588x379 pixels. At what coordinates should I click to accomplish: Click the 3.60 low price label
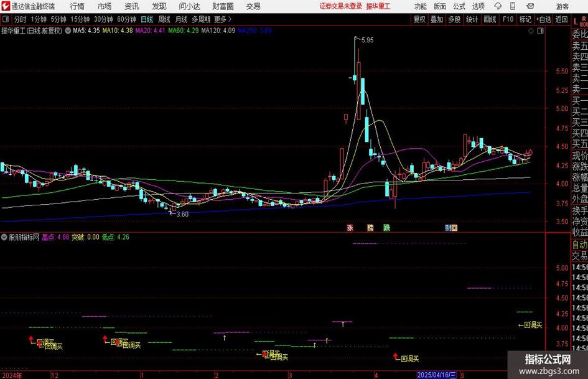182,214
